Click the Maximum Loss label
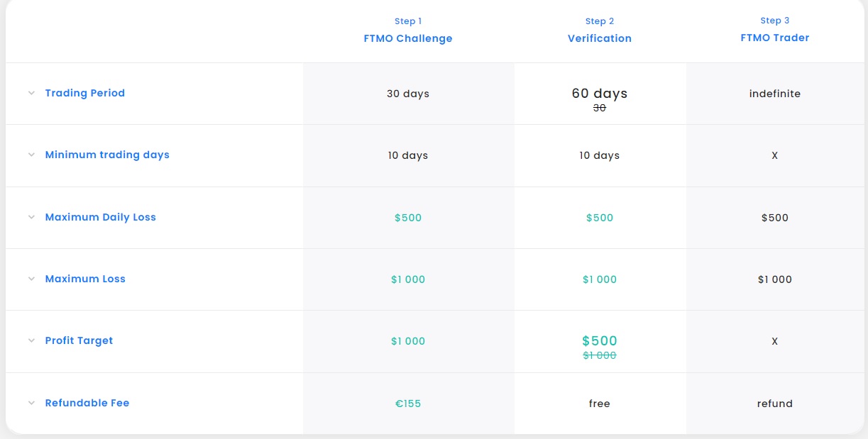 (85, 279)
